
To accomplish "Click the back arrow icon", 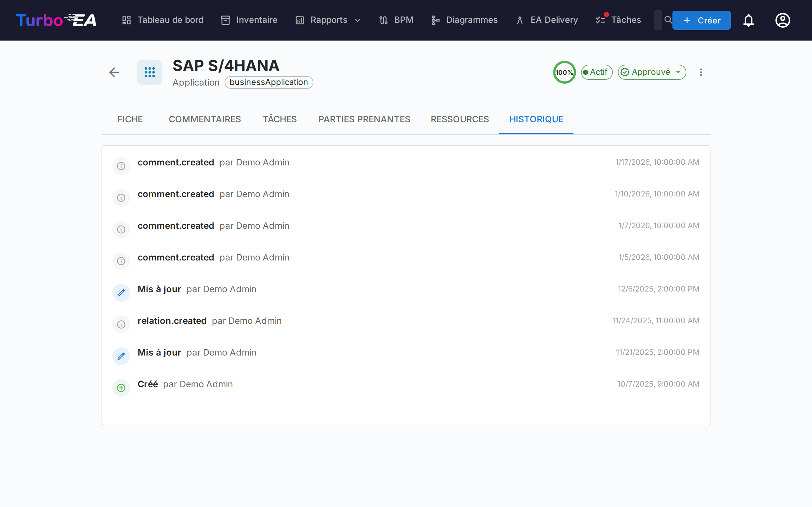I will click(x=114, y=72).
